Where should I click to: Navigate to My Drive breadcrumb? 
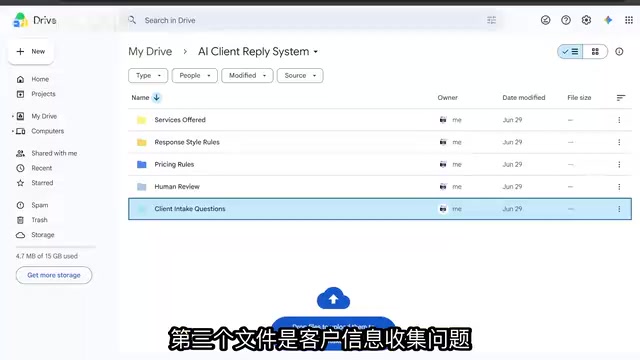150,51
